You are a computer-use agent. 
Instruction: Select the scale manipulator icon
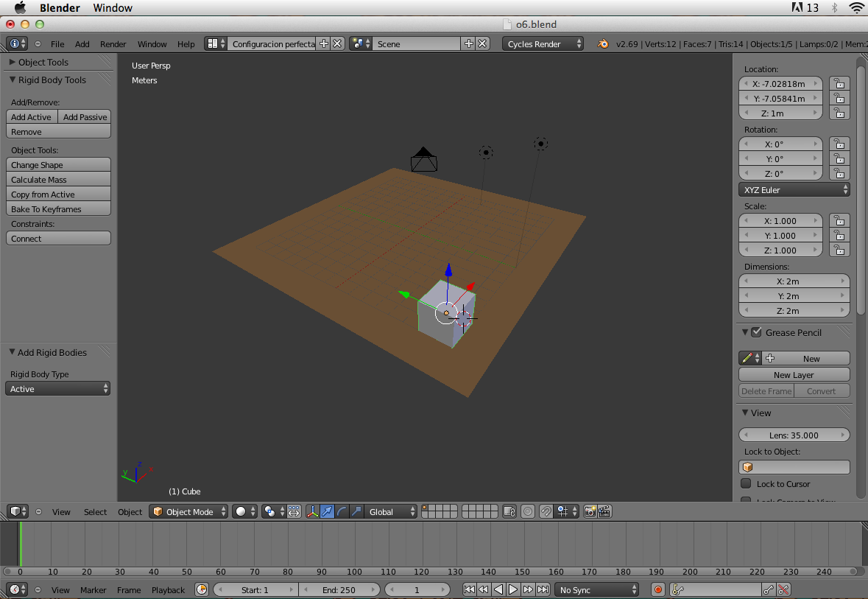pyautogui.click(x=356, y=511)
